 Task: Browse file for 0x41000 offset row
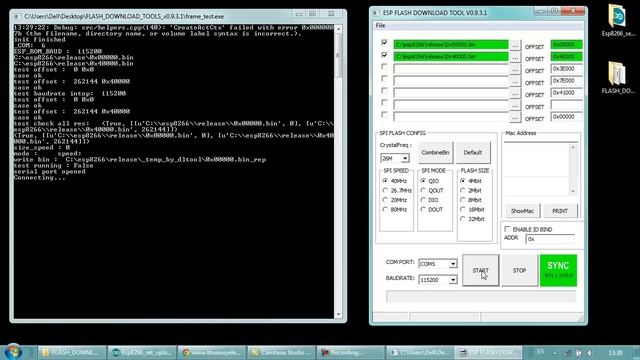[x=515, y=94]
